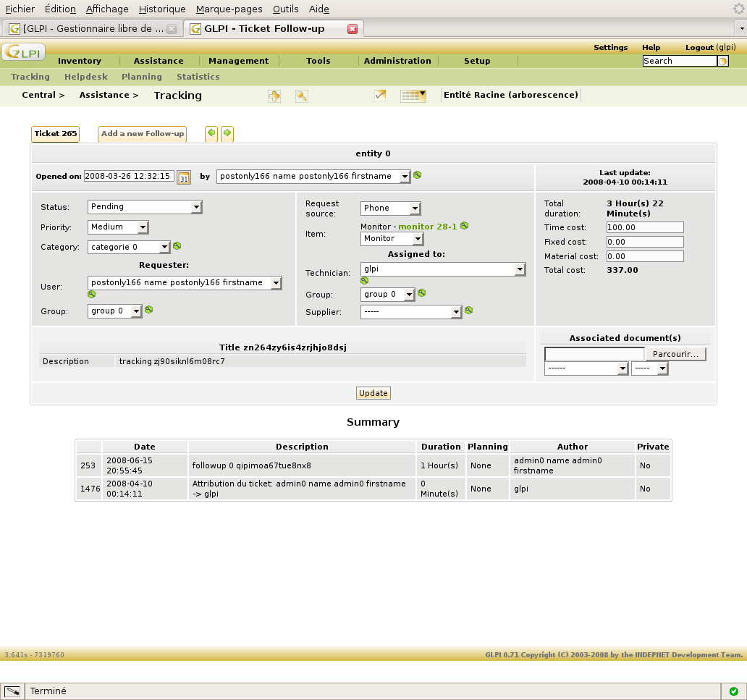Screen dimensions: 747x700
Task: Open the Management menu
Action: tap(239, 61)
